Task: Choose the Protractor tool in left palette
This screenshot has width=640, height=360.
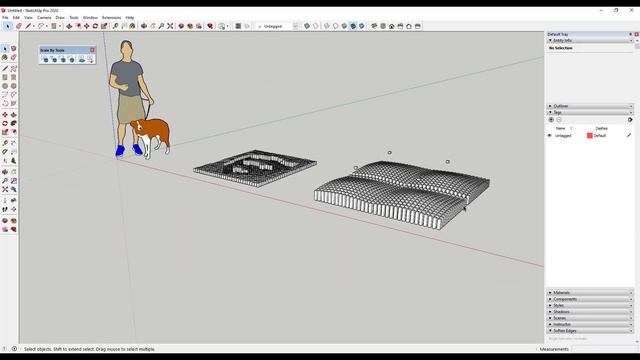Action: click(5, 151)
